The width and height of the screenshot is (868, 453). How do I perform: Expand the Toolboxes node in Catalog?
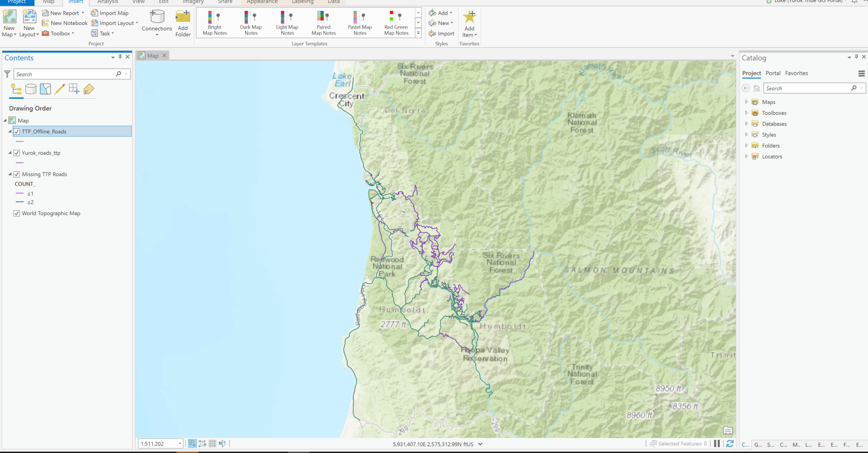coord(746,113)
